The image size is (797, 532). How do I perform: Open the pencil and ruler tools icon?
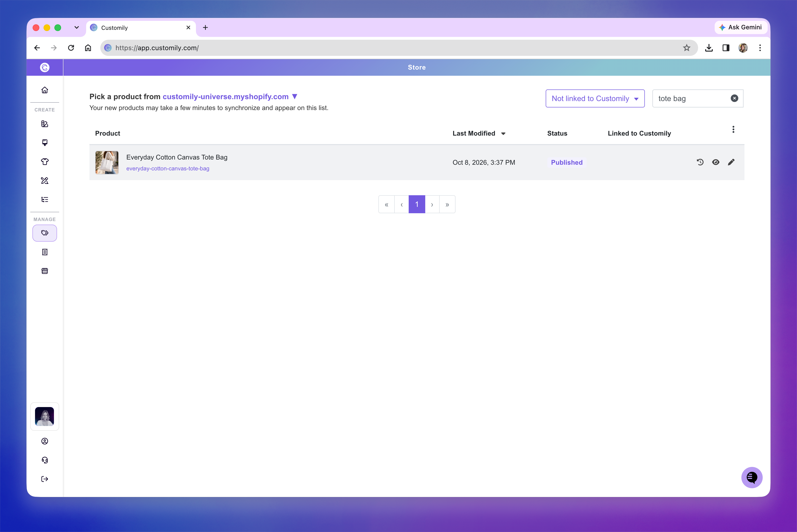[44, 181]
